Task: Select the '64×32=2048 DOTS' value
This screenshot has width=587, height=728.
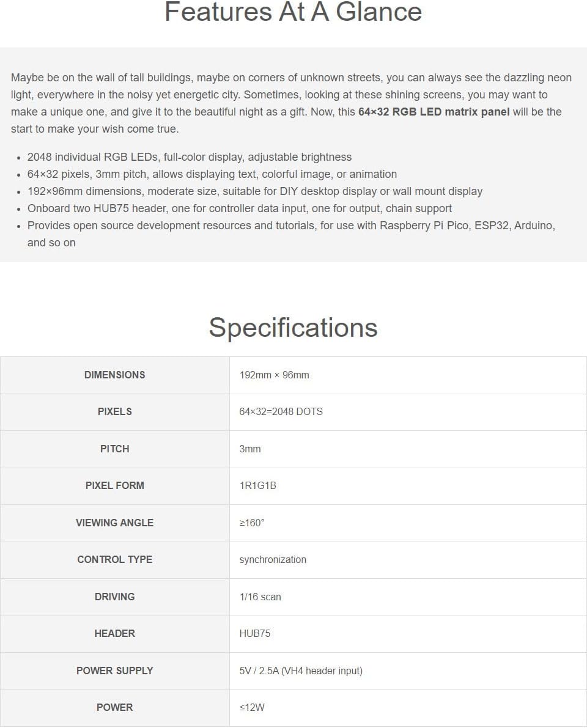Action: 281,412
